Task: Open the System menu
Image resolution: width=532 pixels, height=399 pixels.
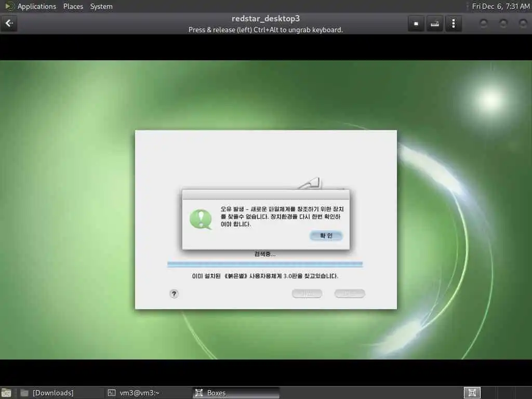Action: (x=101, y=6)
